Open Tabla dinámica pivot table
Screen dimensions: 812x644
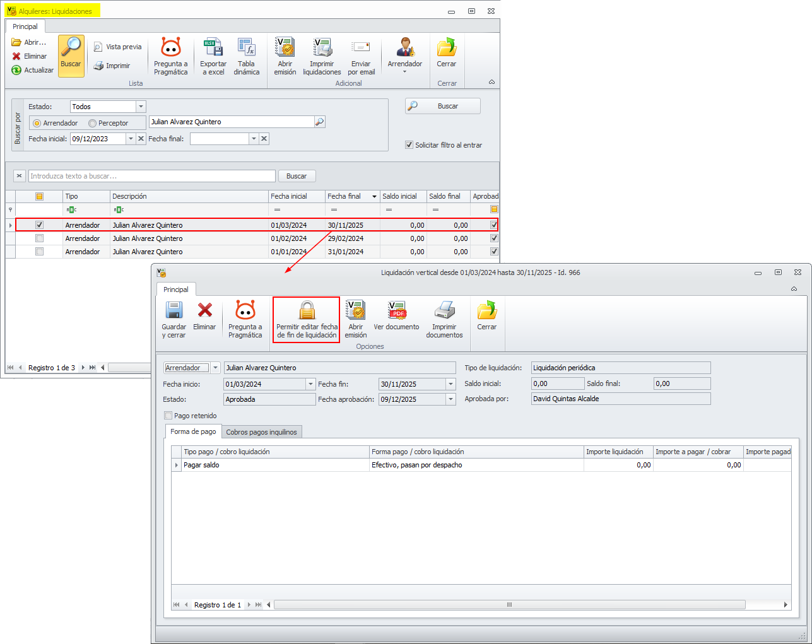click(247, 56)
